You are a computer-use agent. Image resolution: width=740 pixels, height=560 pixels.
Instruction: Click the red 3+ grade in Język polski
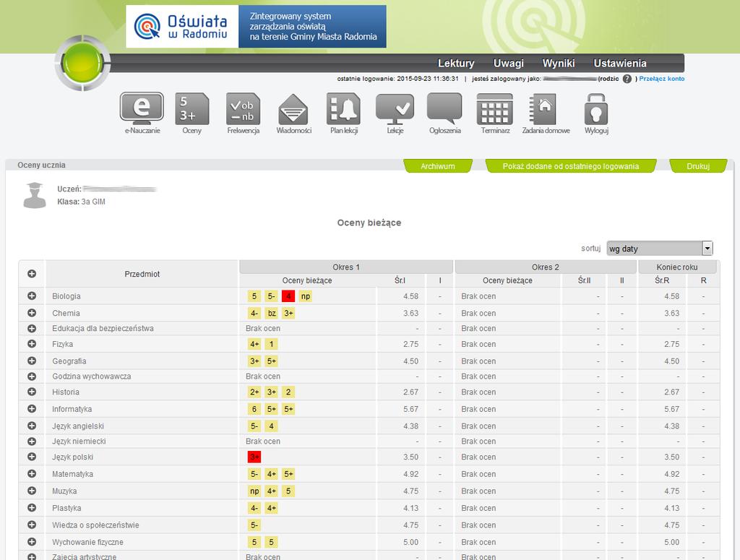254,457
